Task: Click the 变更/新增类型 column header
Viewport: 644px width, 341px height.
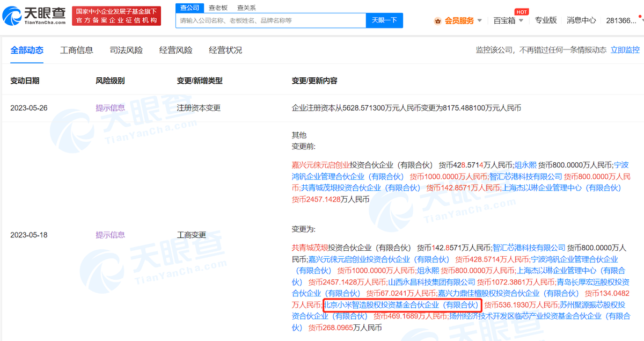Action: tap(200, 81)
